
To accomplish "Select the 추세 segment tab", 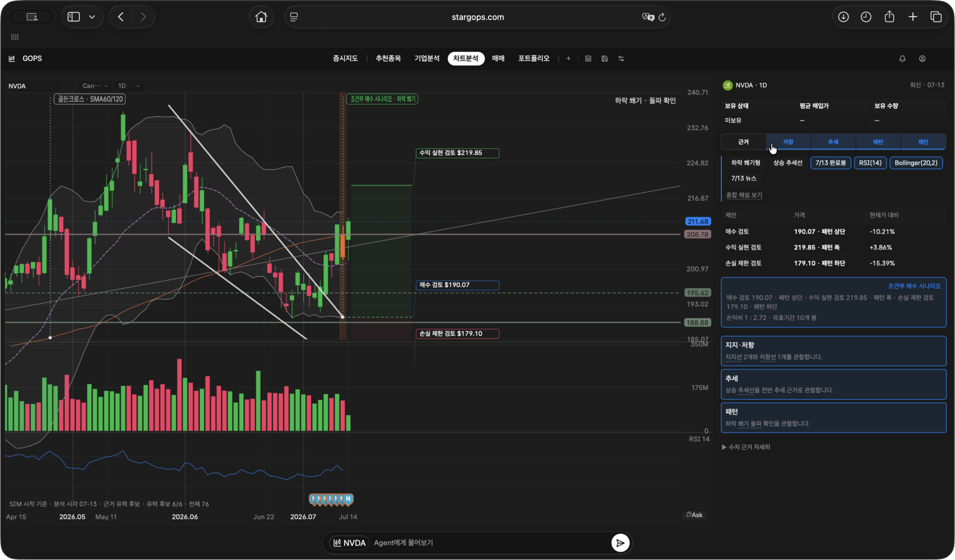I will 833,142.
